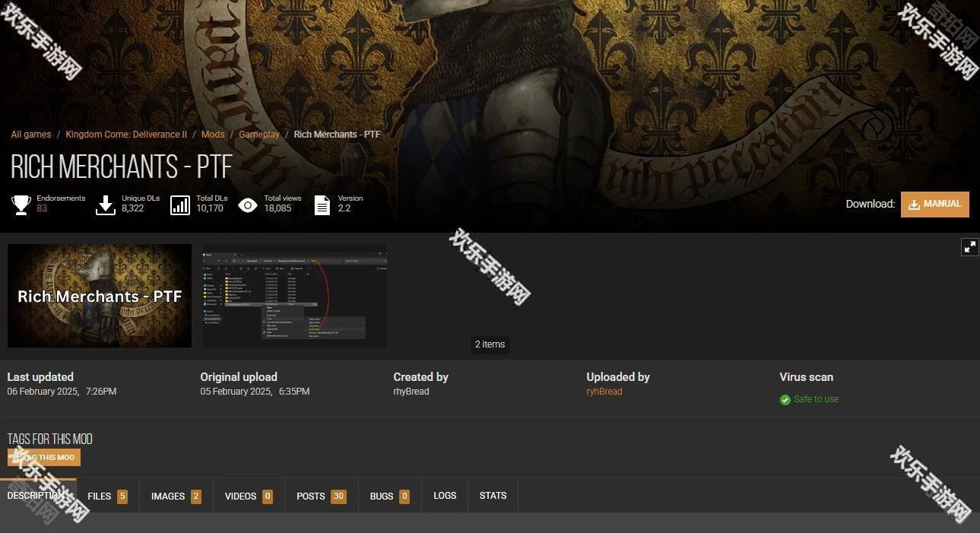View the Bugs tab
Screen dimensions: 980x533
click(x=389, y=496)
